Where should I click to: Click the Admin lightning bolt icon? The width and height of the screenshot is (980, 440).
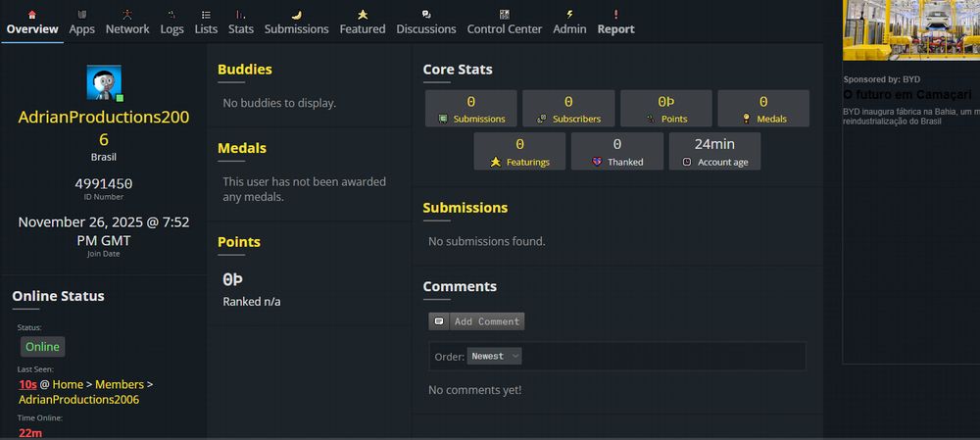[x=570, y=15]
